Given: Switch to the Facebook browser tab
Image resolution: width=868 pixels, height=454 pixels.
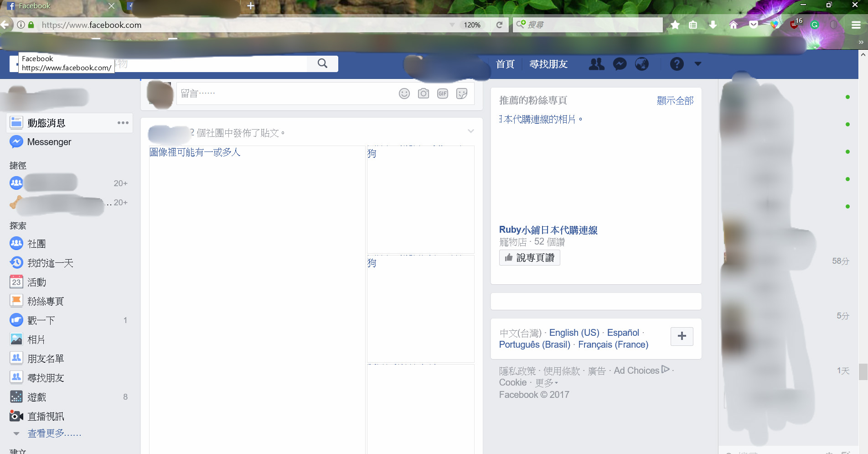Looking at the screenshot, I should (59, 6).
